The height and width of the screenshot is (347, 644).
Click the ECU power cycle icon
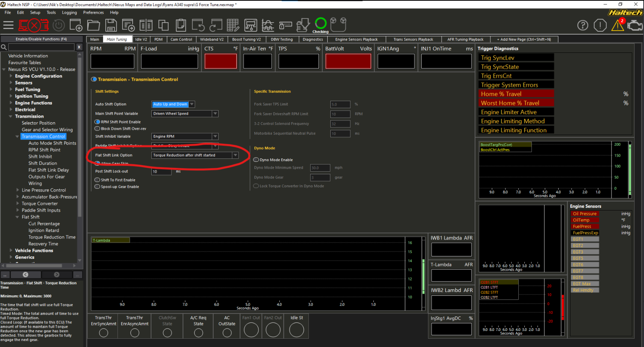coord(59,25)
